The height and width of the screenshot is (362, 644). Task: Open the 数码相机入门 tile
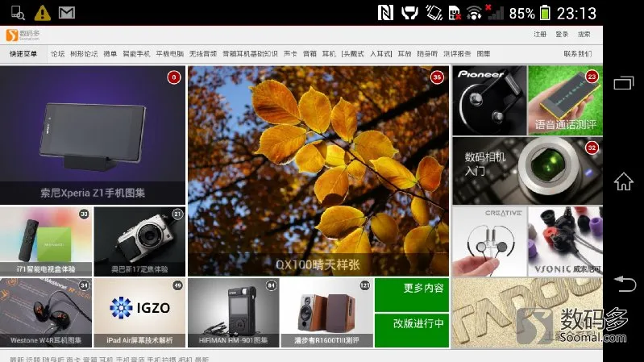[x=527, y=171]
